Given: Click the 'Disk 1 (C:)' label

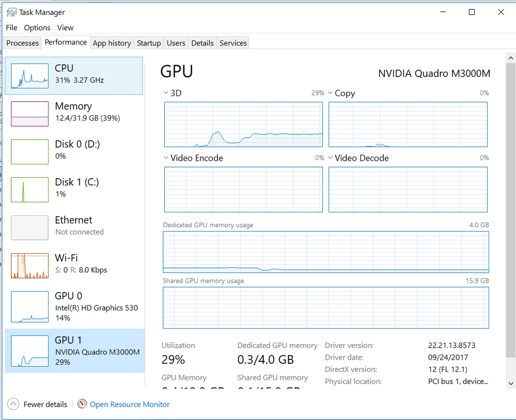Looking at the screenshot, I should point(76,182).
